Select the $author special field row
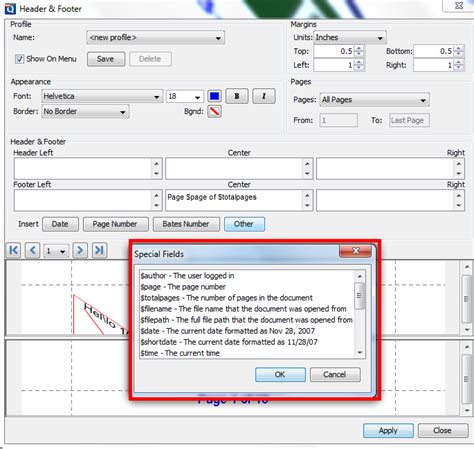 point(247,276)
